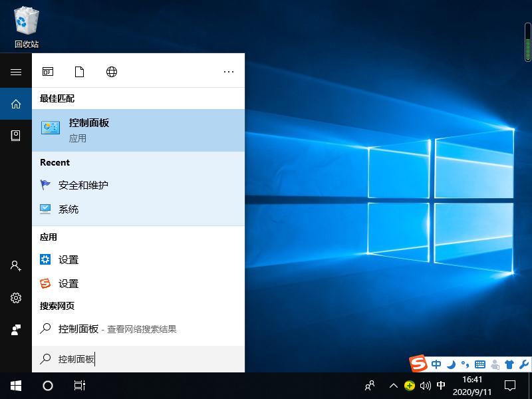
Task: Toggle Chinese punctuation mode on Sogou bar
Action: click(464, 364)
